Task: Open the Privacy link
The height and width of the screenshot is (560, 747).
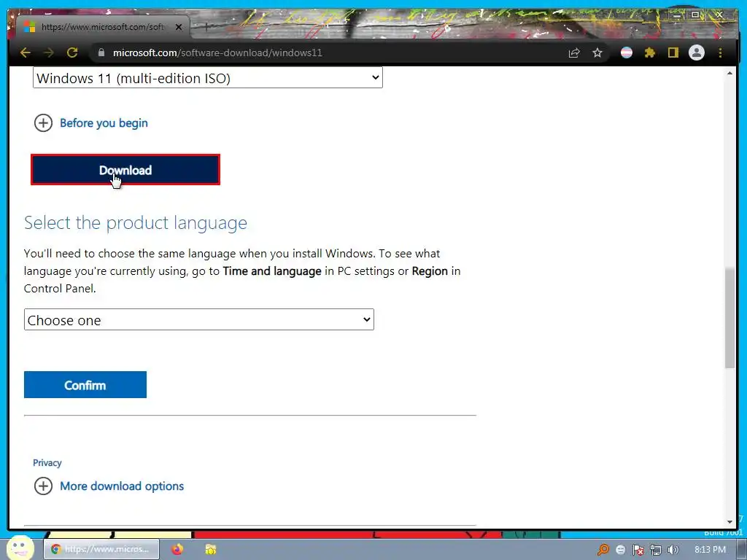Action: point(47,463)
